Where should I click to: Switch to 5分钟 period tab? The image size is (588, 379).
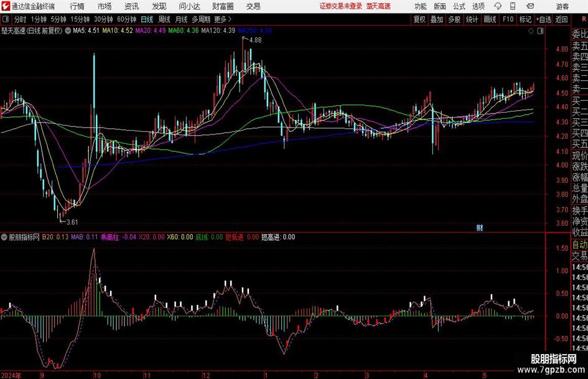click(x=58, y=19)
